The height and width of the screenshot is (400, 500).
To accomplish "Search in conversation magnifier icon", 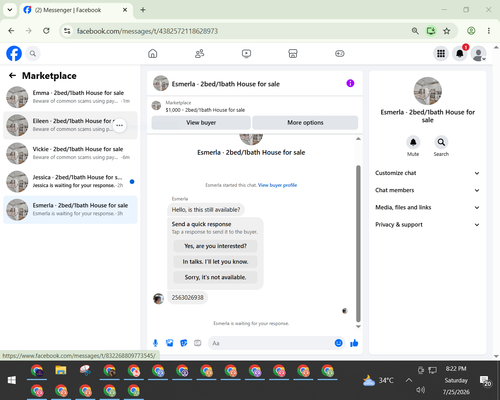I will (441, 143).
